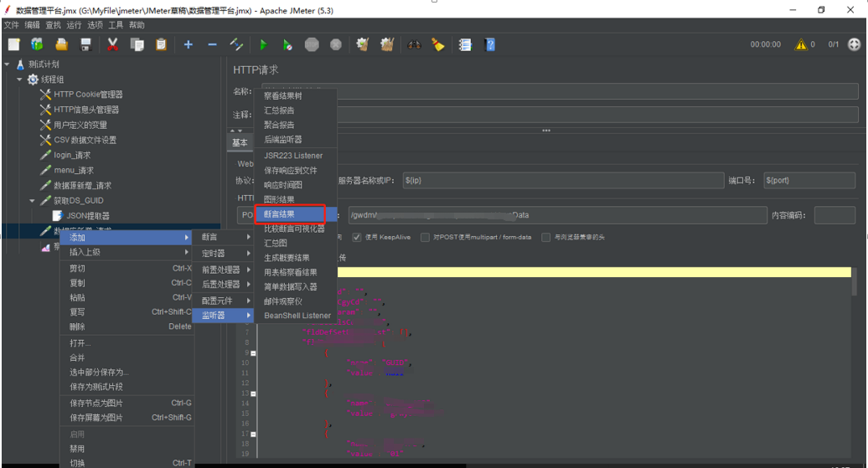Image resolution: width=868 pixels, height=468 pixels.
Task: Collapse the 测试计划 tree node arrow
Action: pyautogui.click(x=7, y=64)
